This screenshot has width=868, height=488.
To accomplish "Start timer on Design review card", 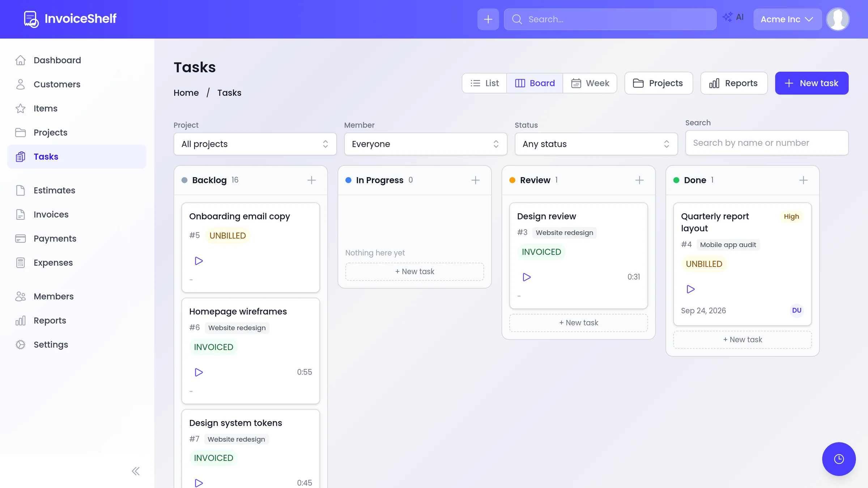I will 527,277.
